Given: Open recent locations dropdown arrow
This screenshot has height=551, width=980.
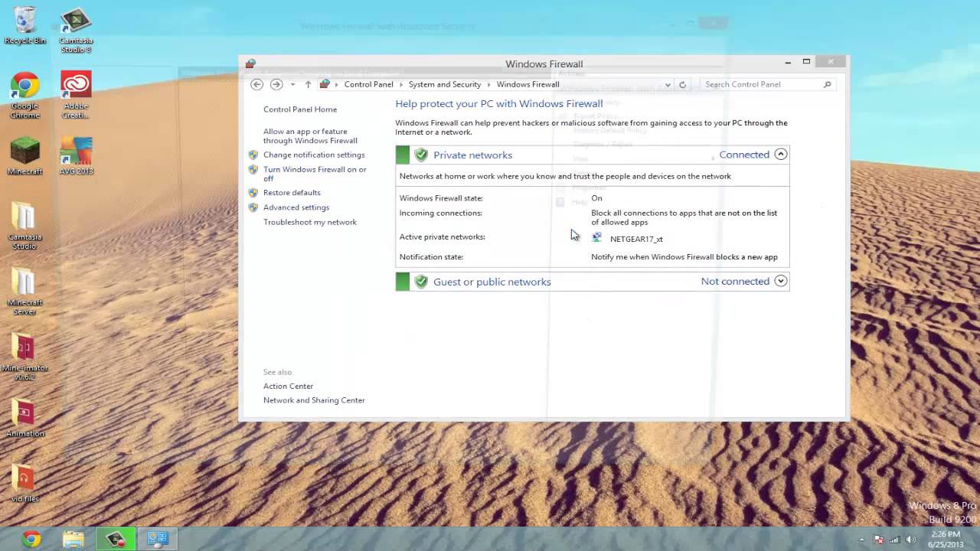Looking at the screenshot, I should click(x=292, y=84).
